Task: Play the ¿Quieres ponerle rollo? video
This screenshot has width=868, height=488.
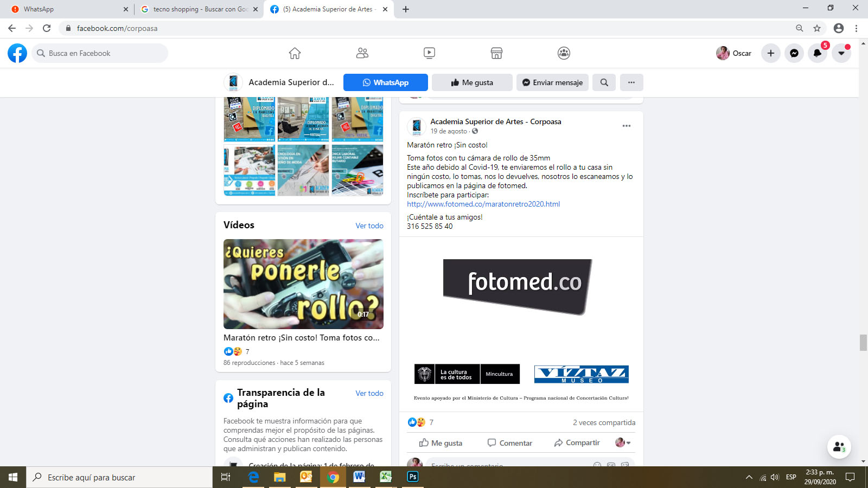Action: click(x=303, y=284)
